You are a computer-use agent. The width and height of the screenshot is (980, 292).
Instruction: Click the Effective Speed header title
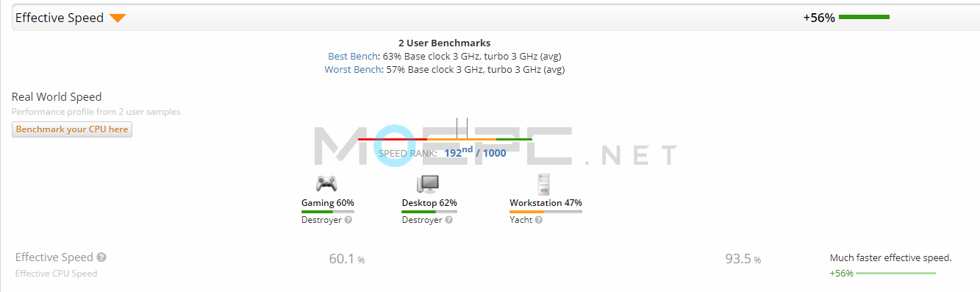60,18
